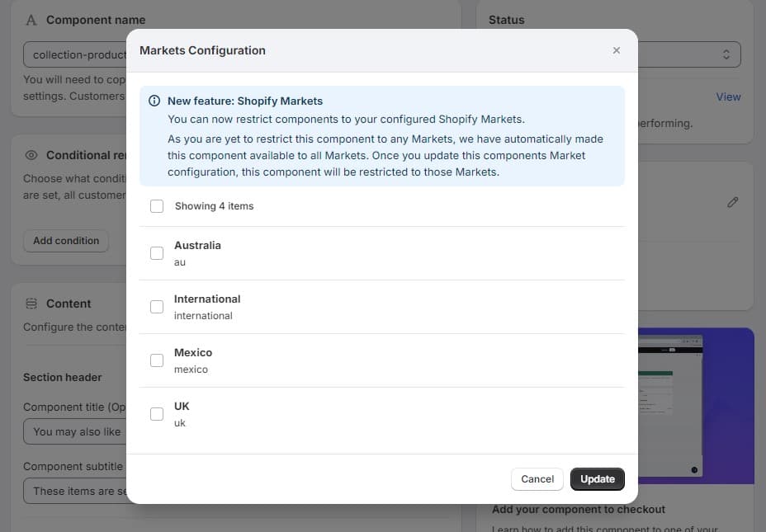Click the lowercase 'international' handle text
The image size is (766, 532).
(203, 316)
